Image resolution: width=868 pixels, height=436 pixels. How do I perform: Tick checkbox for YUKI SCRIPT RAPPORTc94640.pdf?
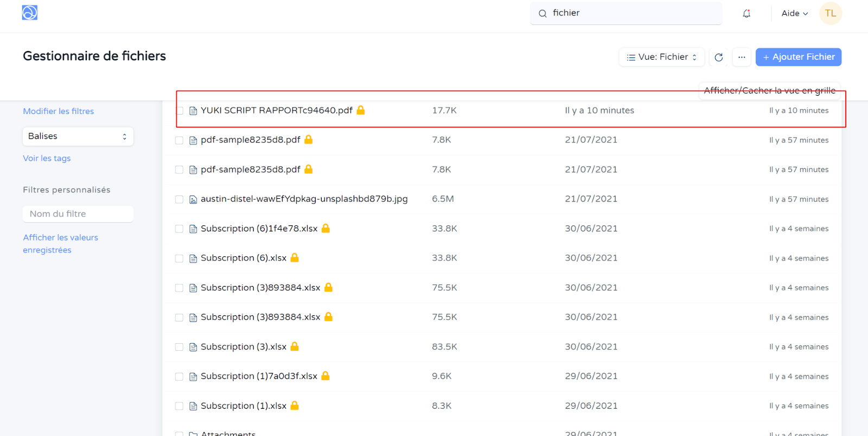[179, 111]
